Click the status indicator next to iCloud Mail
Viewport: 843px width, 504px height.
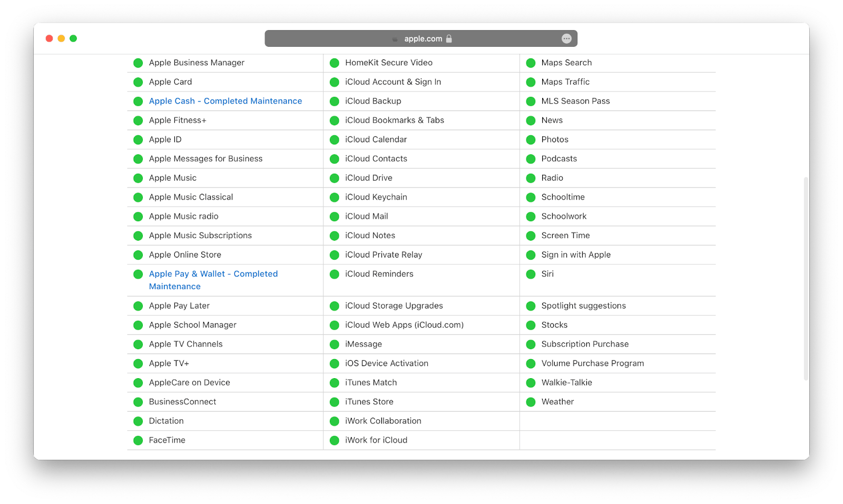tap(334, 216)
